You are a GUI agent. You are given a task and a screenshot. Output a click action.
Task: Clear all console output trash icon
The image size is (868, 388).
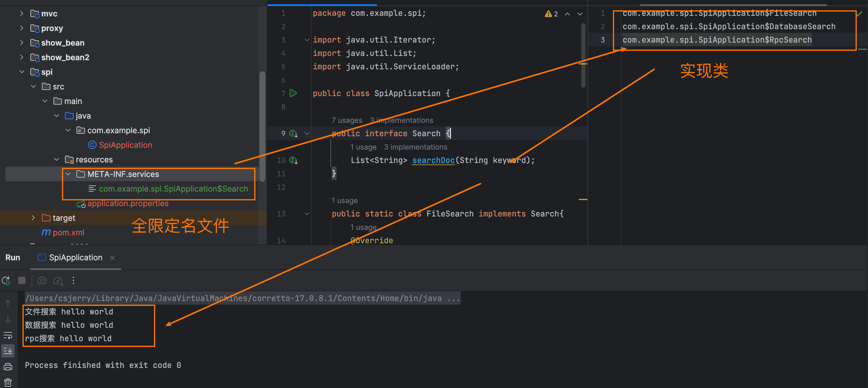click(x=8, y=383)
